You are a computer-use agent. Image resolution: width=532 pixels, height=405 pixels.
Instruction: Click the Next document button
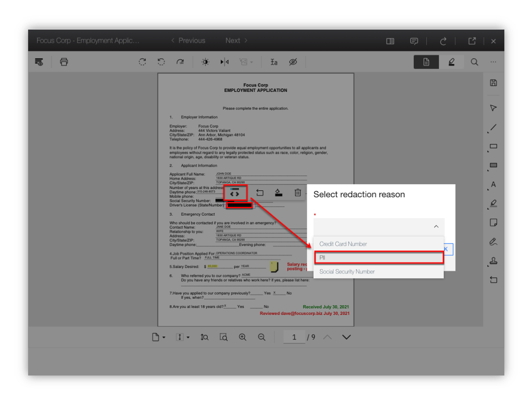pyautogui.click(x=236, y=41)
